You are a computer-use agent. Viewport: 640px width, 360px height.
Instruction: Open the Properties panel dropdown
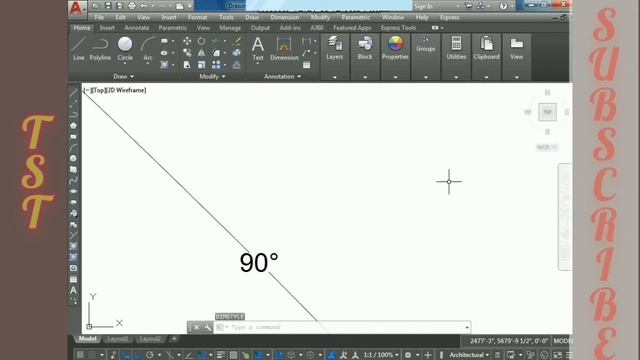(395, 77)
